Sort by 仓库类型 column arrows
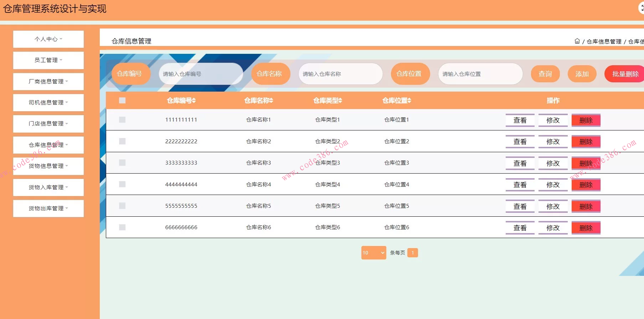Screen dimensions: 644x319 pos(340,101)
